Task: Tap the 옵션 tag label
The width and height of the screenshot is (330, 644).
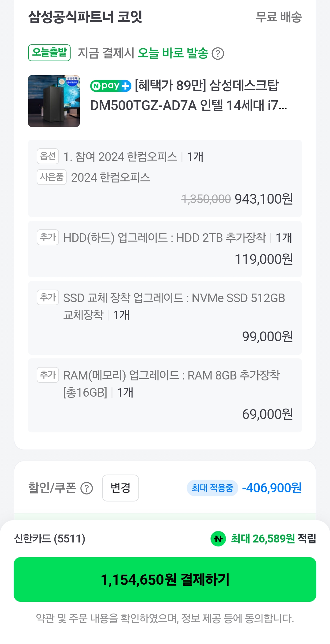Action: pos(48,156)
